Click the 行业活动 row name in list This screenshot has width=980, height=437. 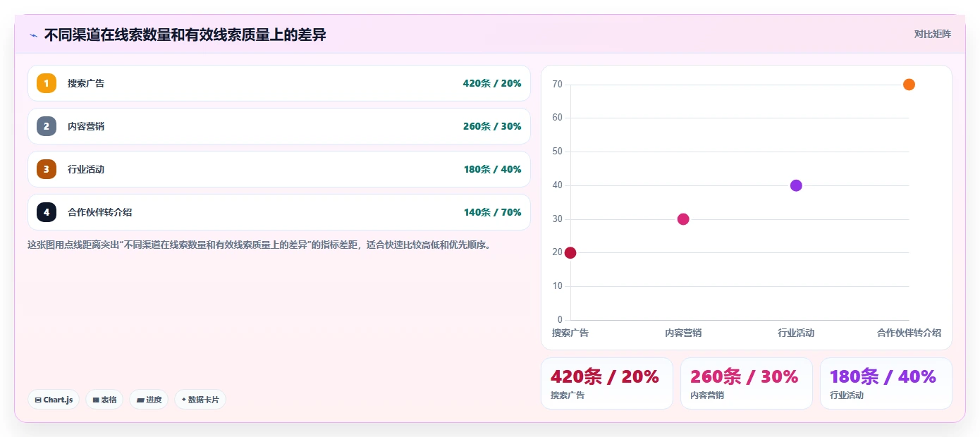[86, 169]
